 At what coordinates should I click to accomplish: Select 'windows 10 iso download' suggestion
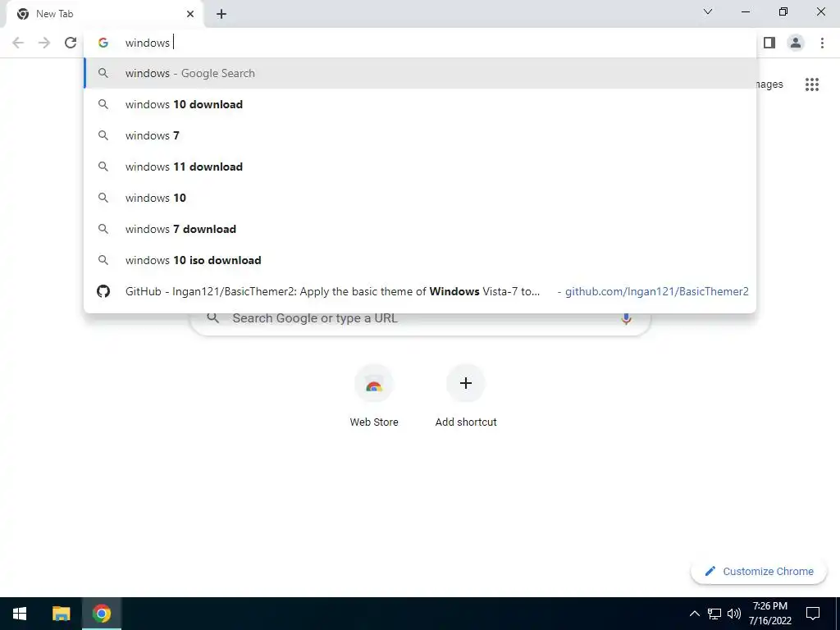click(421, 260)
